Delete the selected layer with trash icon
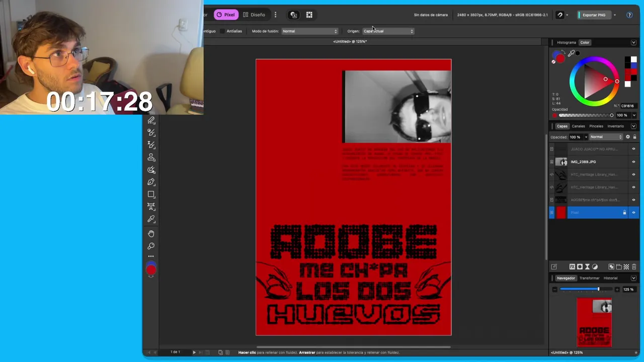 pyautogui.click(x=634, y=267)
